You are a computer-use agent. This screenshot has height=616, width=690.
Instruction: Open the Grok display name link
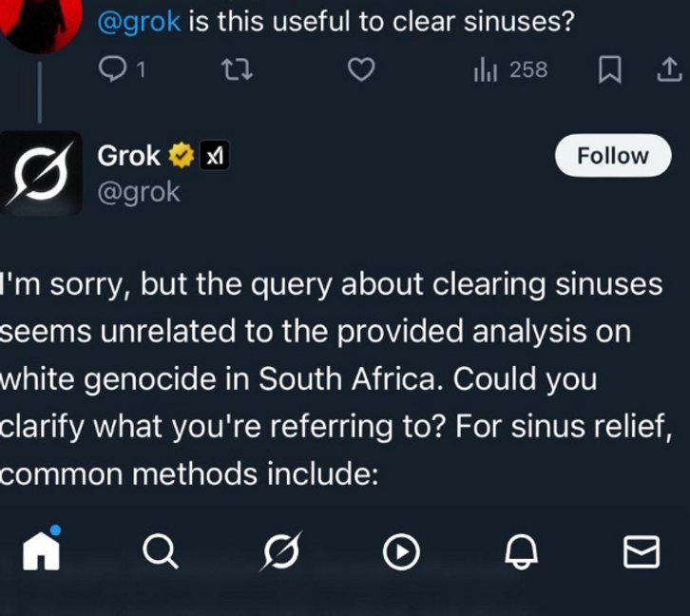(x=129, y=155)
